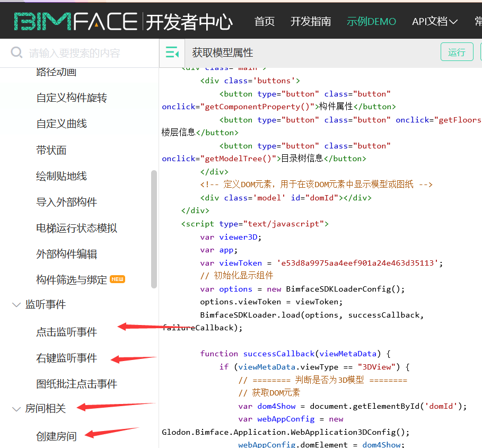Viewport: 482px width, 448px height.
Task: Switch to 示例DEMO navigation item
Action: pos(371,21)
